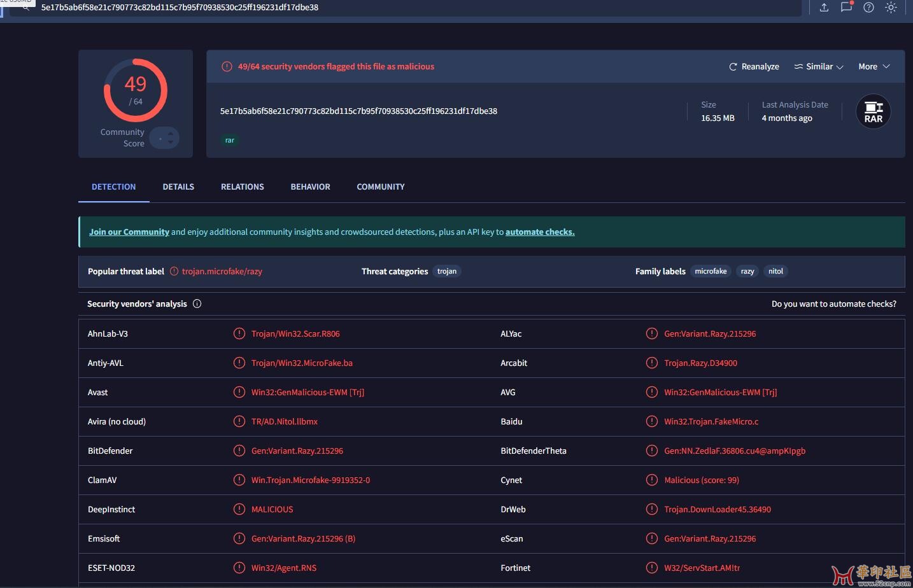This screenshot has height=588, width=913.
Task: Click Do you want to automate checks?
Action: [834, 304]
